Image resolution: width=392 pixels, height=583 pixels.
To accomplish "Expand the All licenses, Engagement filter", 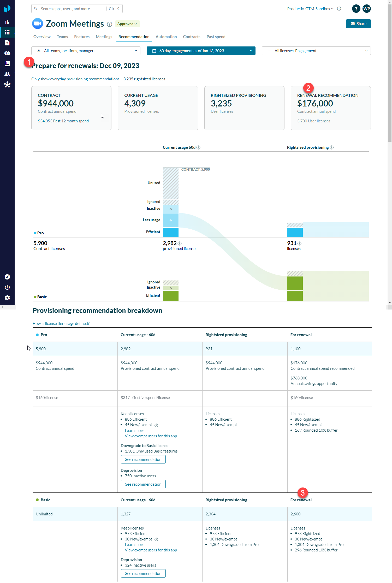I will pyautogui.click(x=316, y=51).
